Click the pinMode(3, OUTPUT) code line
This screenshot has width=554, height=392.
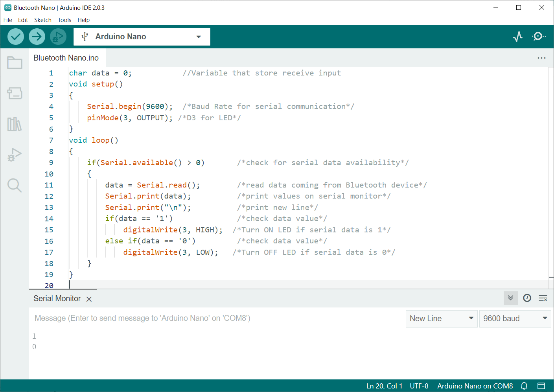tap(130, 118)
